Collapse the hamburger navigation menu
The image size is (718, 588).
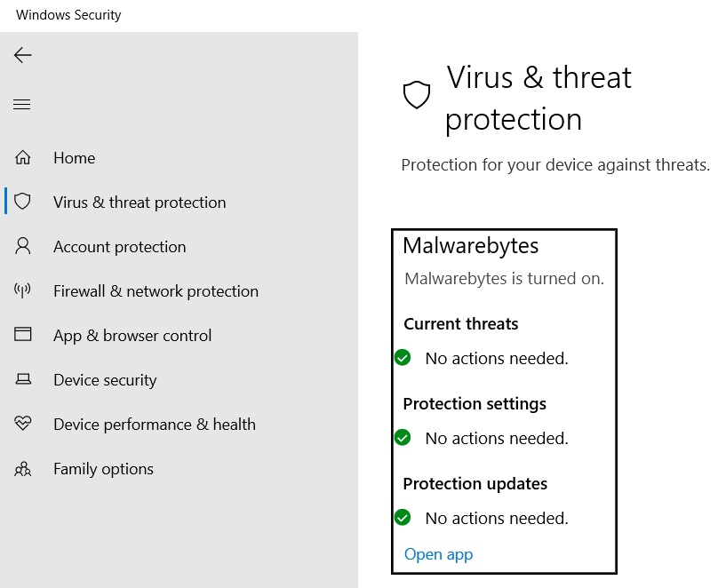click(x=22, y=104)
